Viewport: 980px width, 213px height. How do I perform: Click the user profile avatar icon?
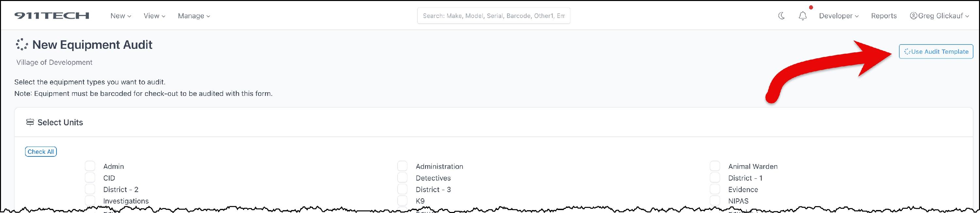[x=913, y=16]
